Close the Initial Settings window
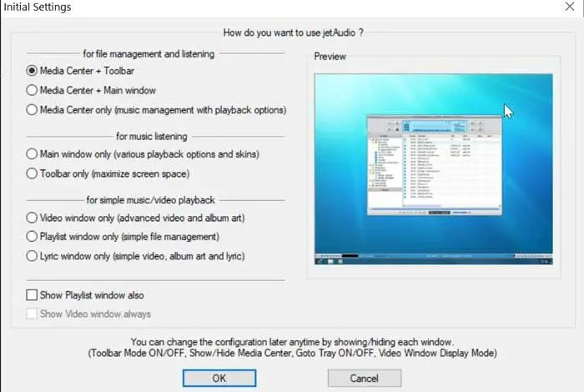Image resolution: width=584 pixels, height=392 pixels. (570, 7)
